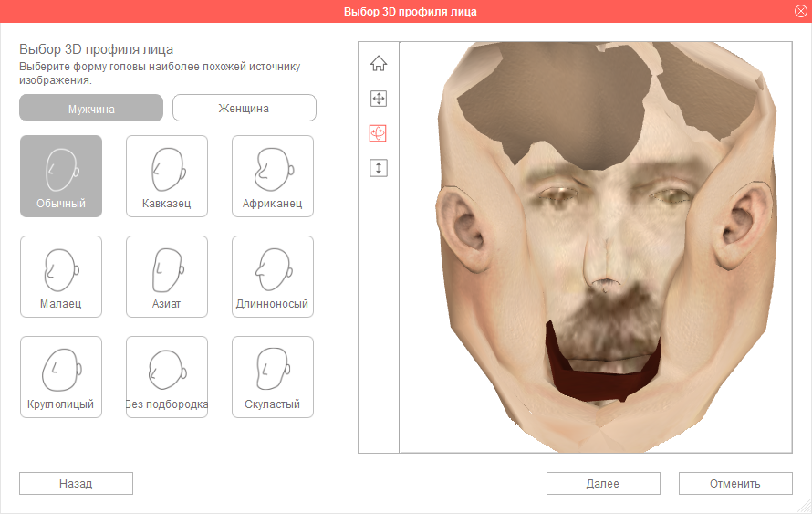
Task: Choose the Кавказец head profile
Action: point(167,176)
